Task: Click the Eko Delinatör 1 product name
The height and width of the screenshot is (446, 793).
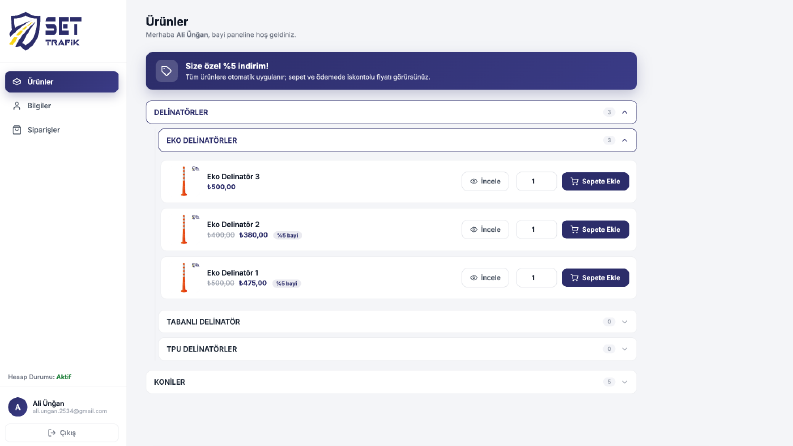Action: pos(233,273)
